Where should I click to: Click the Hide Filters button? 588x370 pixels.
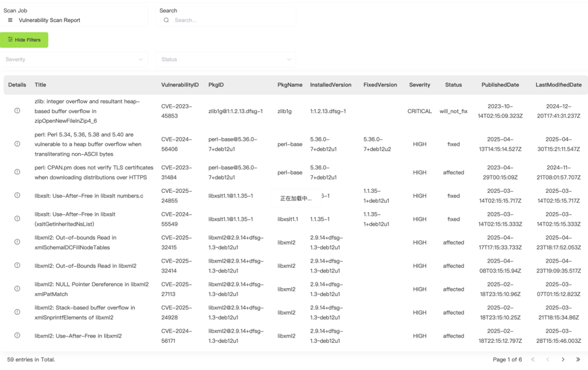pos(24,40)
